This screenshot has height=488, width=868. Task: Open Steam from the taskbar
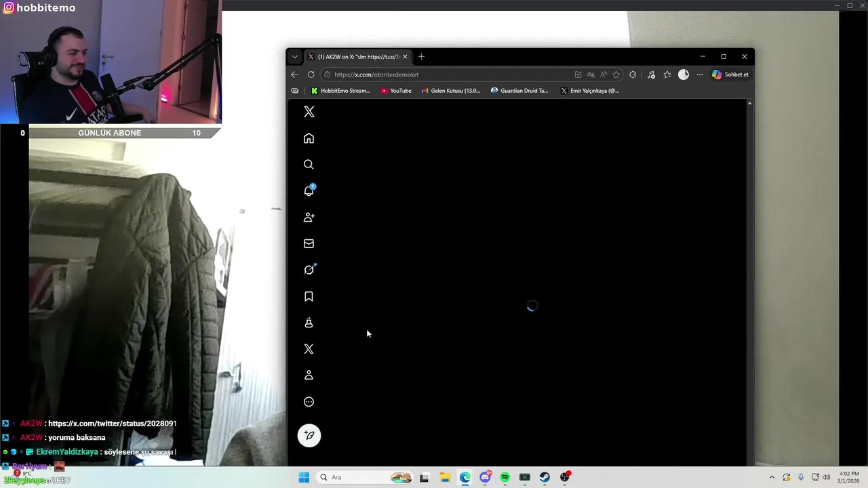[x=545, y=477]
